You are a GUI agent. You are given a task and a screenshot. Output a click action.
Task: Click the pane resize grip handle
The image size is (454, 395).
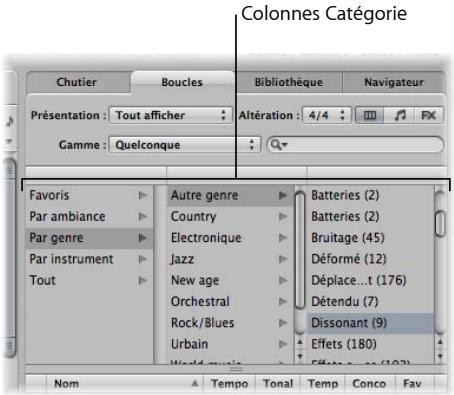coord(236,369)
